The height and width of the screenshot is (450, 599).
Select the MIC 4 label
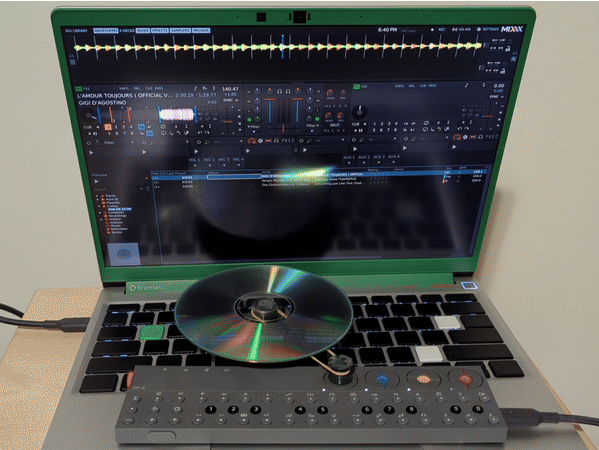coord(238,159)
